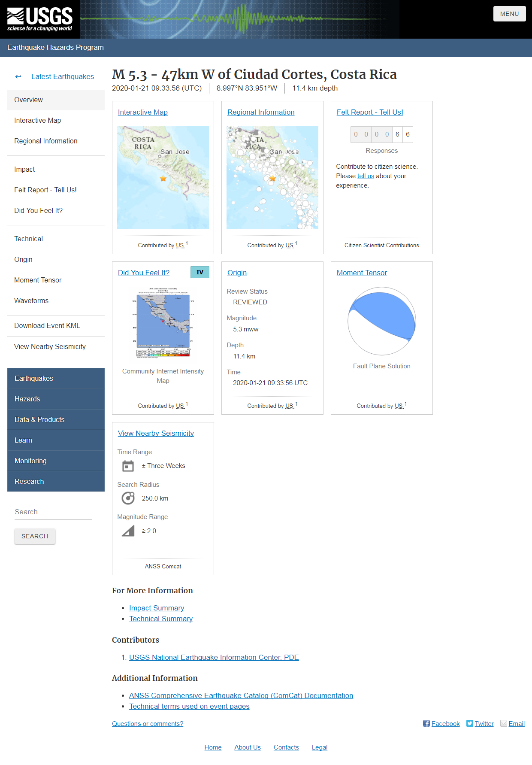The image size is (532, 765).
Task: Click the Search Radius target icon
Action: pos(128,498)
